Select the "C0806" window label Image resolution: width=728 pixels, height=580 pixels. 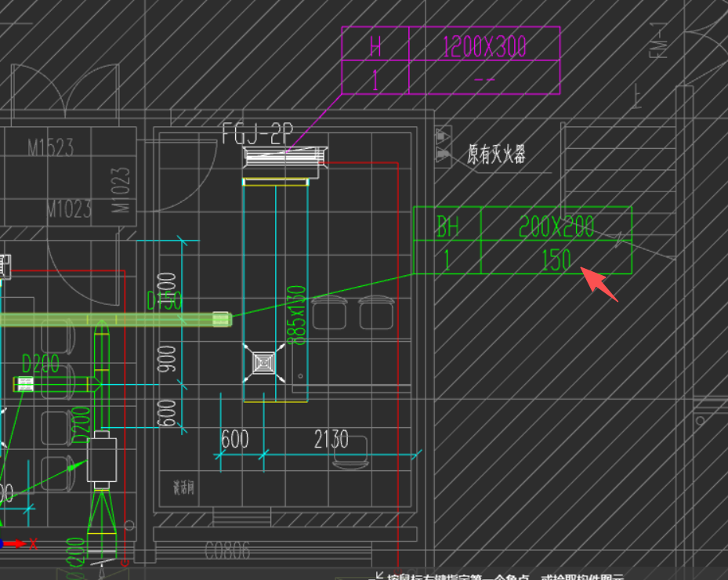pos(227,551)
